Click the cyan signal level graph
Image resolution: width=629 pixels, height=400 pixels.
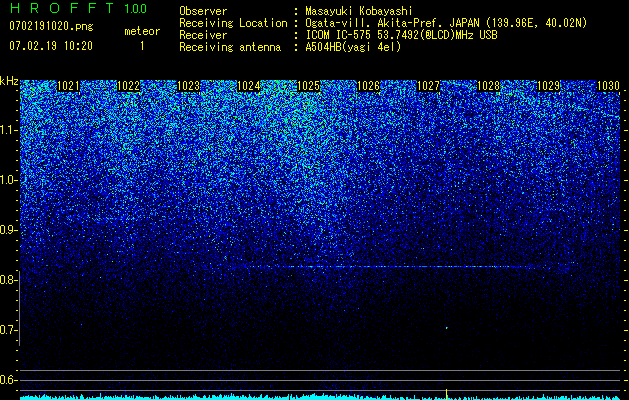(x=320, y=397)
